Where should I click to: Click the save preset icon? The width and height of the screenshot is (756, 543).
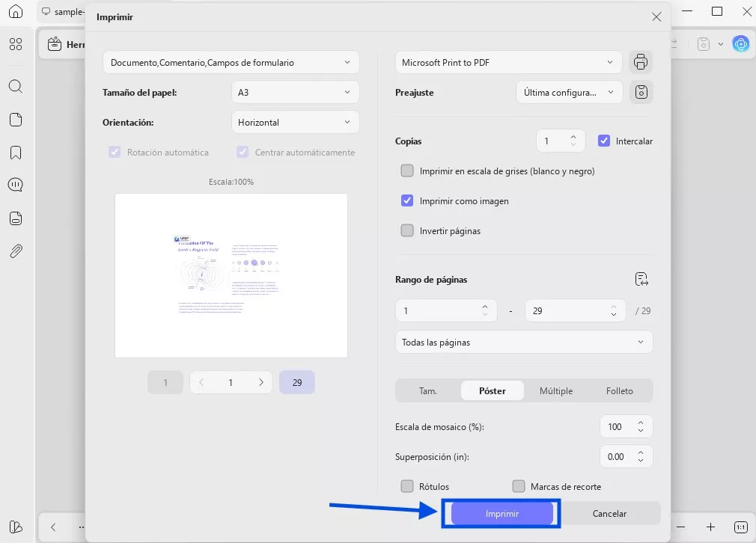pos(640,92)
